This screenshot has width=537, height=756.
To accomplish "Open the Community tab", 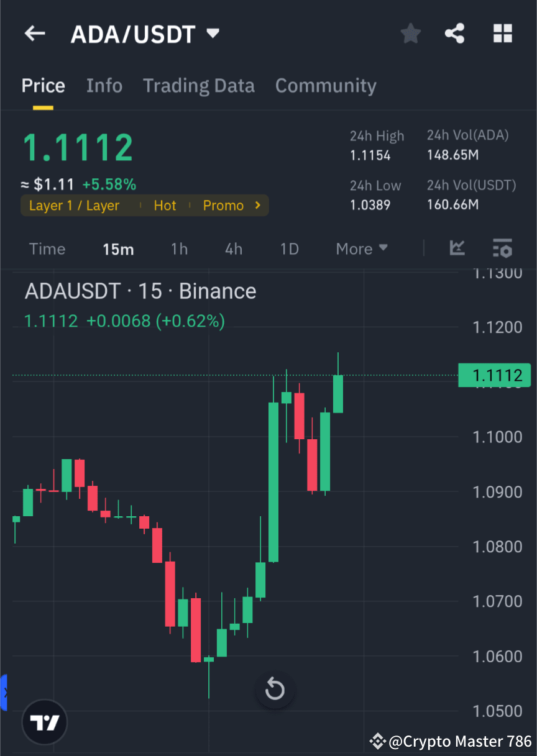I will pos(326,85).
